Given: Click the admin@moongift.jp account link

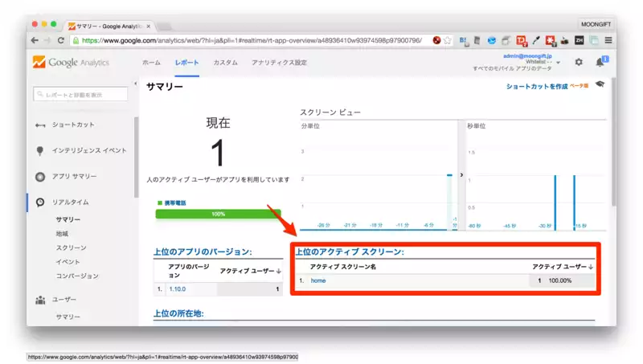Looking at the screenshot, I should click(527, 55).
